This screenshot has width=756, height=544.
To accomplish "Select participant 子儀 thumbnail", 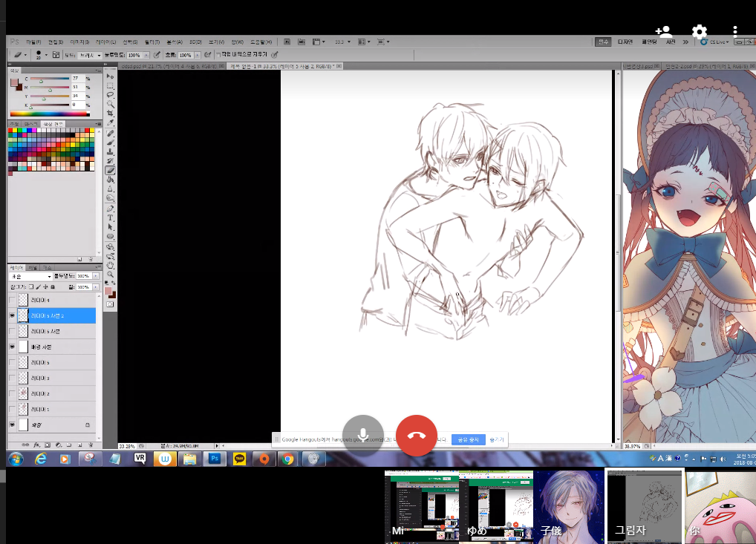I will (569, 506).
